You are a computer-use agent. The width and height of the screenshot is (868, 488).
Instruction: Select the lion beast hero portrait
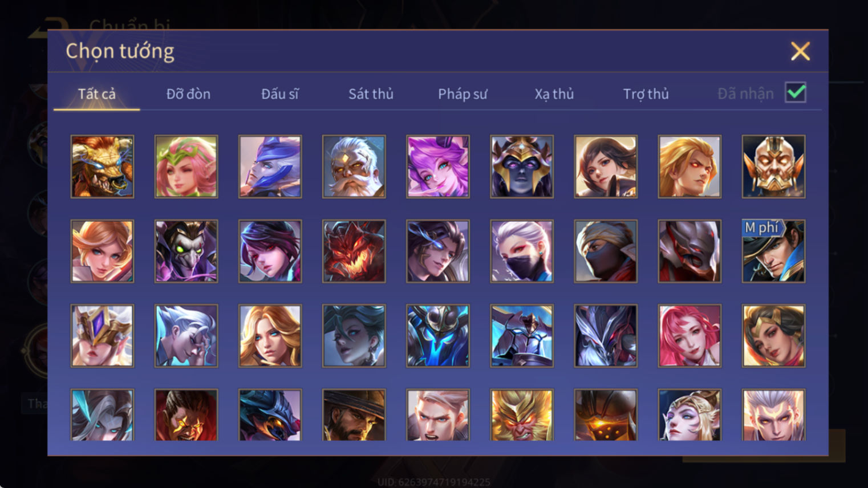coord(103,166)
